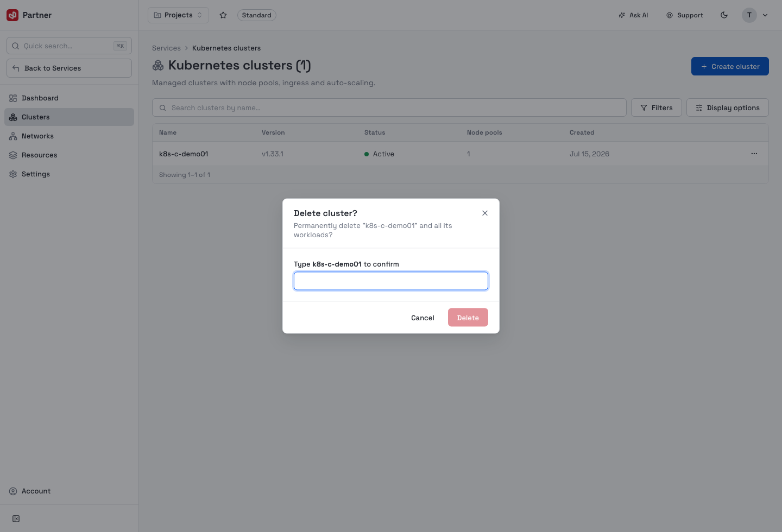The width and height of the screenshot is (782, 532).
Task: Click the Showing 1–1 of 1 text
Action: click(x=185, y=175)
